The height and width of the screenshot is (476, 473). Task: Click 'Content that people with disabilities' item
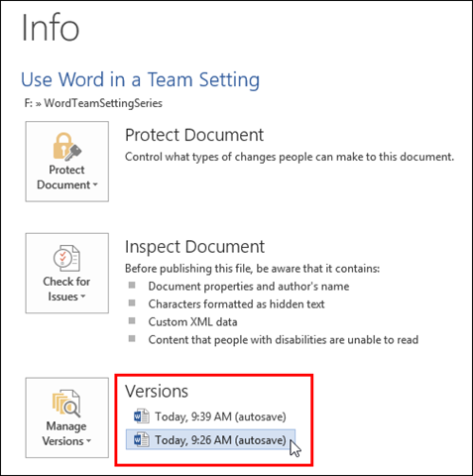tap(284, 340)
